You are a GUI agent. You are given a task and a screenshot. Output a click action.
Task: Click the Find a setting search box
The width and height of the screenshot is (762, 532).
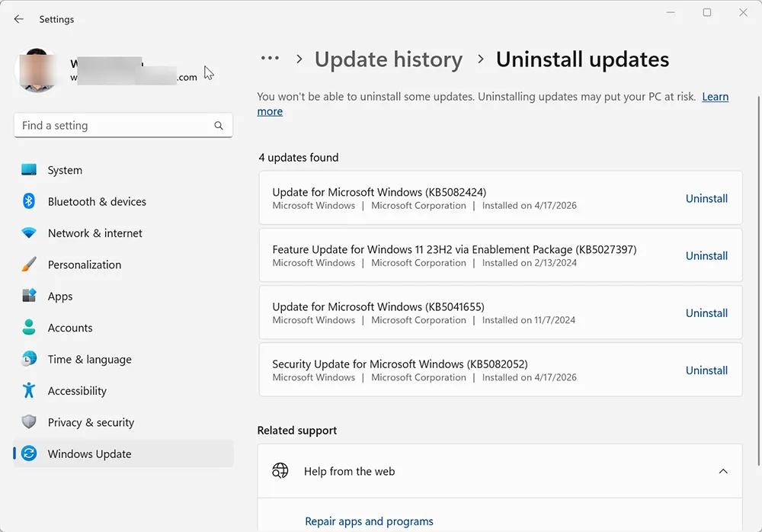pos(123,126)
